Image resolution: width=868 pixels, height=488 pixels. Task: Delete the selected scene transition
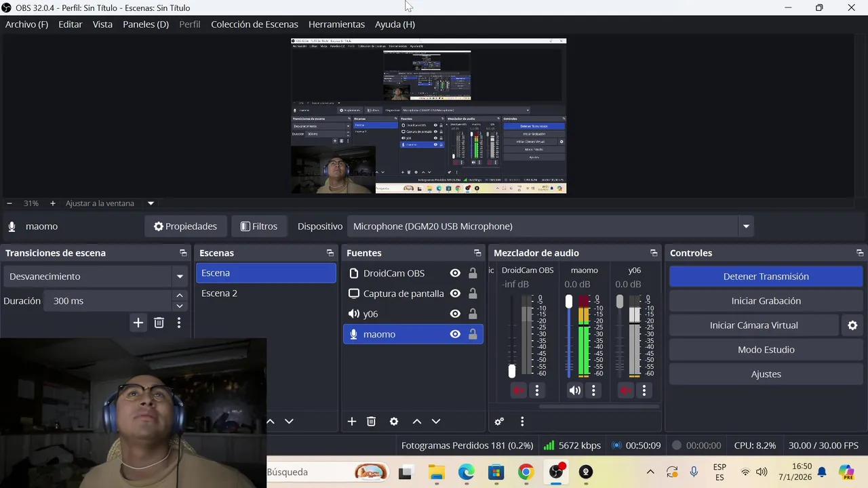[x=159, y=323]
